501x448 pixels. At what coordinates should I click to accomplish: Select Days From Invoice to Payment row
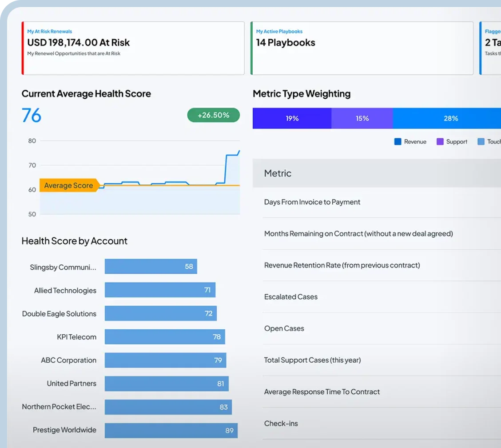(312, 202)
